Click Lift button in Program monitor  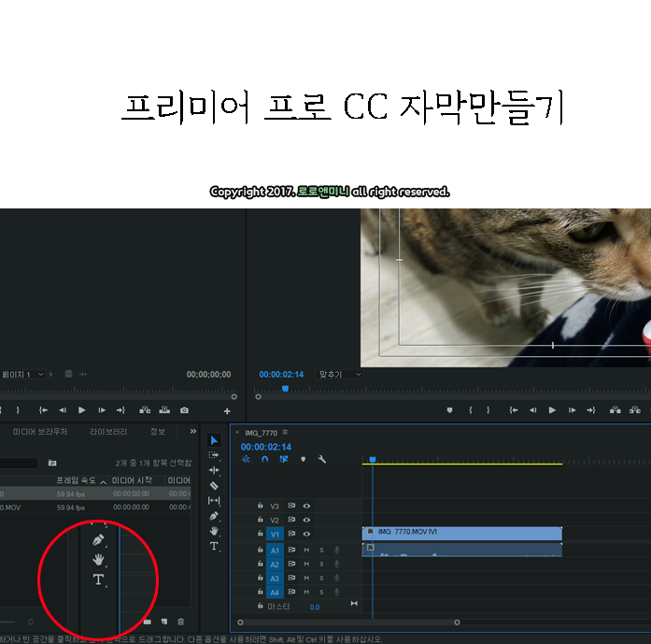coord(615,410)
